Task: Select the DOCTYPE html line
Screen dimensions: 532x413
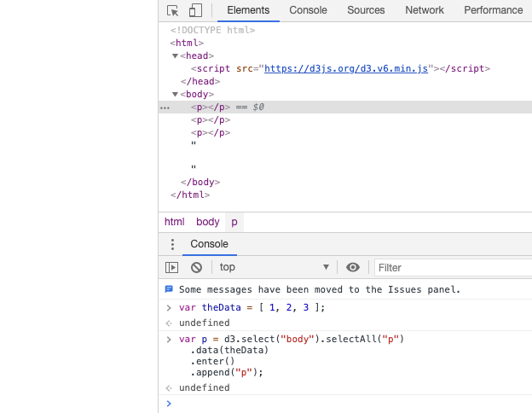Action: (213, 30)
